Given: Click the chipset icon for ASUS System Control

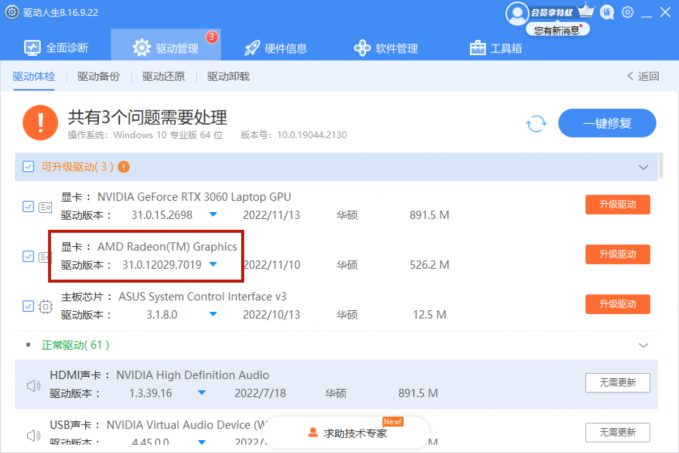Looking at the screenshot, I should pyautogui.click(x=45, y=307).
